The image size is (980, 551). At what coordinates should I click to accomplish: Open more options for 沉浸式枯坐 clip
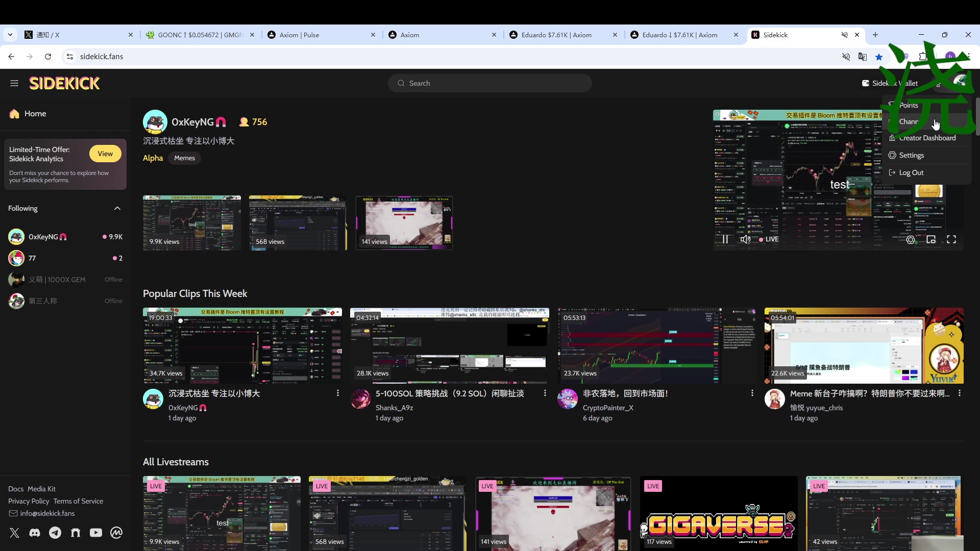[x=337, y=393]
